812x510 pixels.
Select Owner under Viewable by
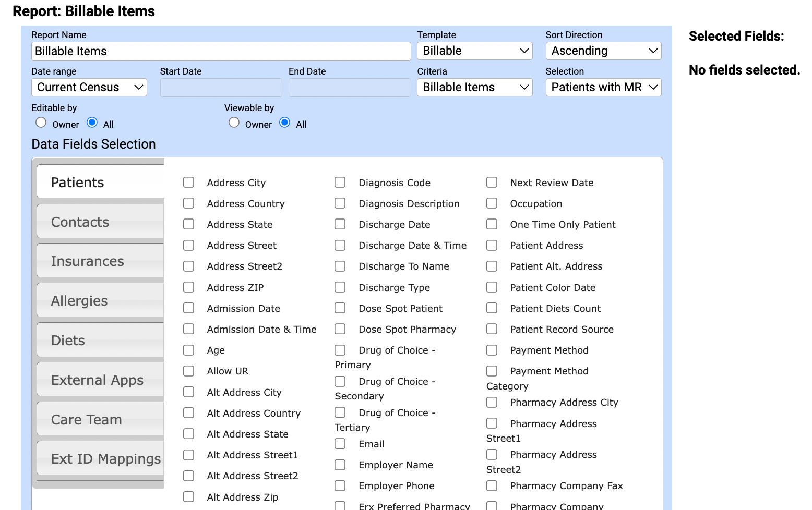pyautogui.click(x=234, y=123)
